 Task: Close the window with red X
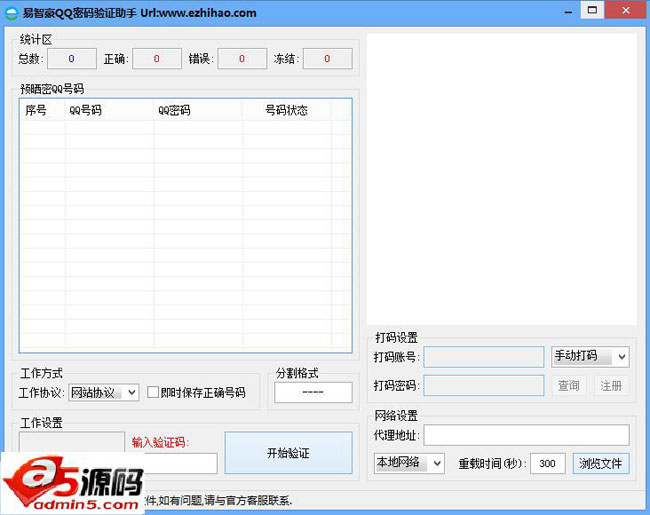(626, 10)
